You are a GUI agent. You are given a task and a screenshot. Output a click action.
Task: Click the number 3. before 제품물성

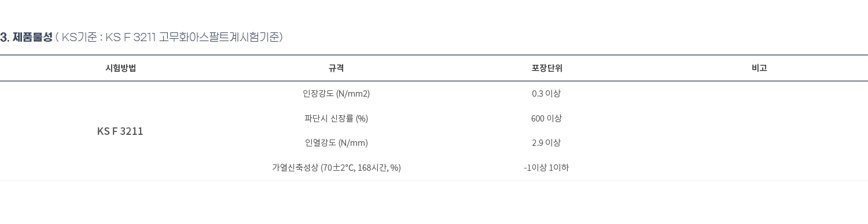[x=5, y=38]
